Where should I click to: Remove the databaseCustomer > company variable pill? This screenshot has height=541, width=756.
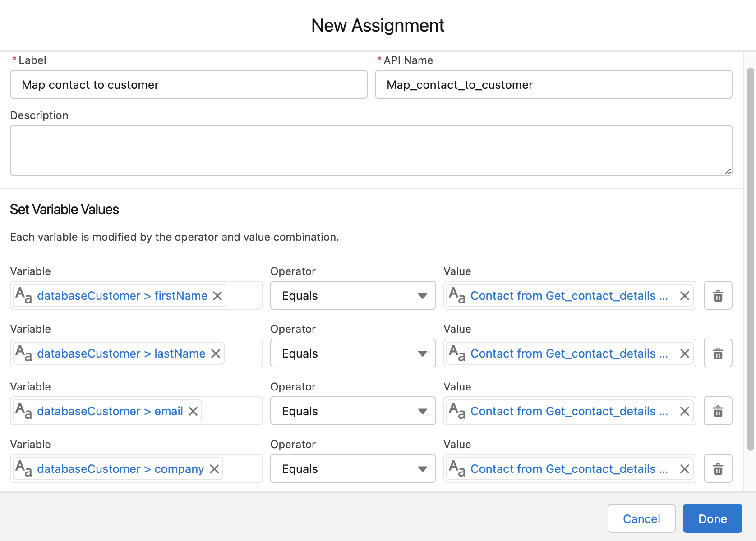[214, 469]
